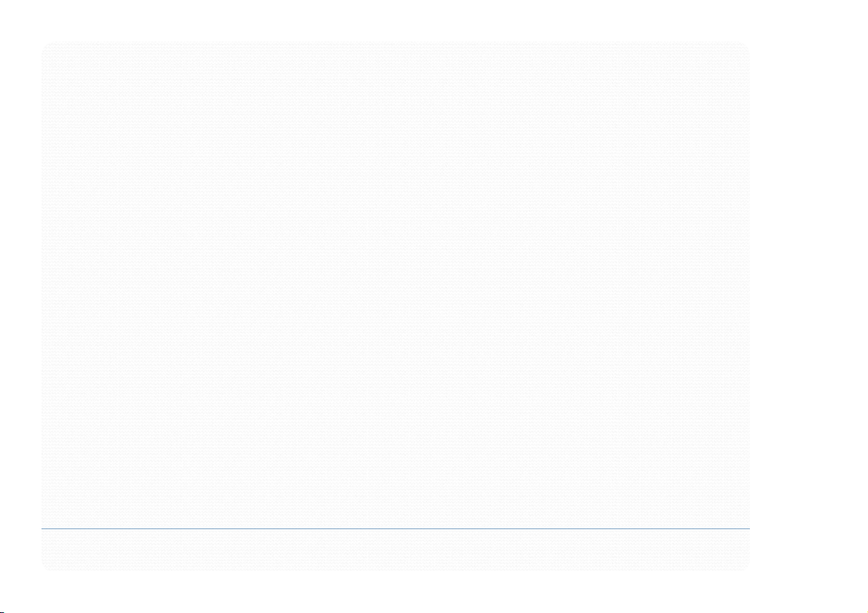
Task: Click the thin blue horizontal divider line
Action: tap(395, 529)
